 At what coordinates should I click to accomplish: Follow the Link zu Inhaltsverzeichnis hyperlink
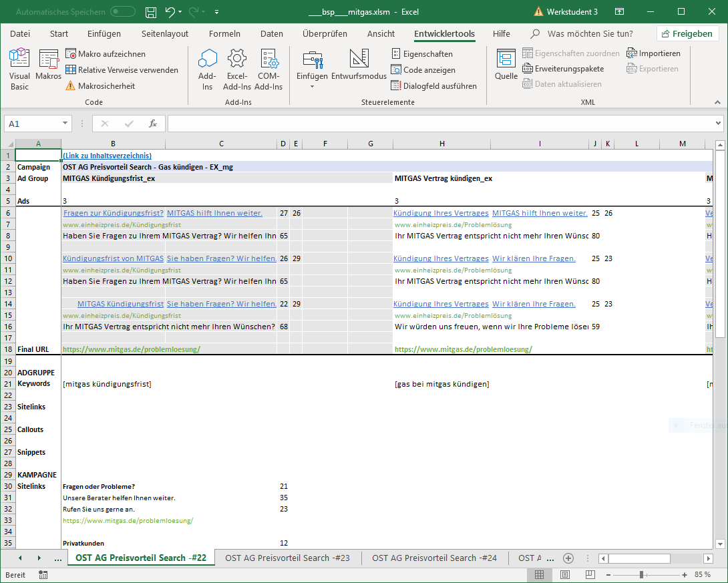point(107,156)
